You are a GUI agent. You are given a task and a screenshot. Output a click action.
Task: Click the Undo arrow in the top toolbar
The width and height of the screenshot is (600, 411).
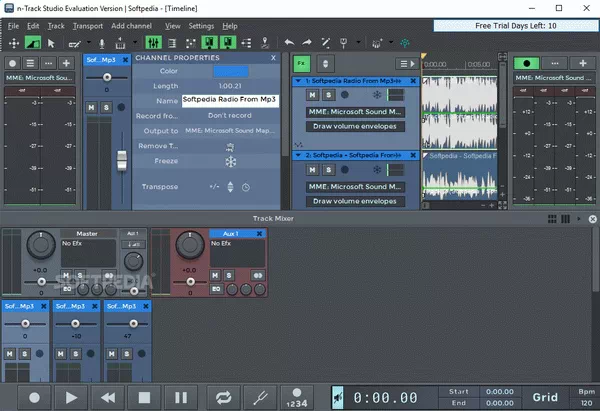tap(290, 43)
